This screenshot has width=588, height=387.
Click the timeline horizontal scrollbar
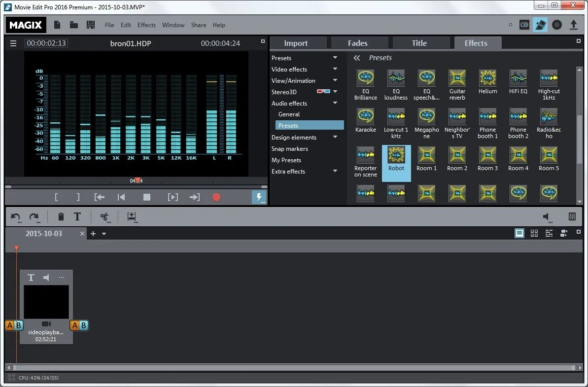pyautogui.click(x=294, y=368)
